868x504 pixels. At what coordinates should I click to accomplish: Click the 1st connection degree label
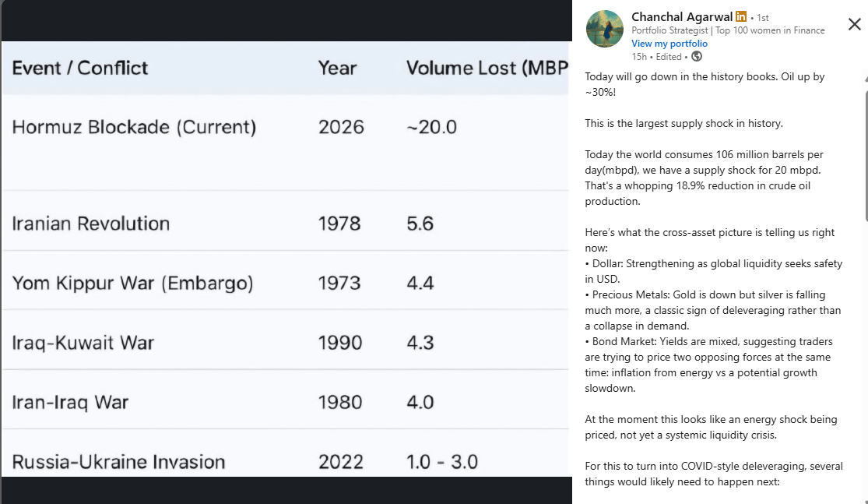coord(762,17)
